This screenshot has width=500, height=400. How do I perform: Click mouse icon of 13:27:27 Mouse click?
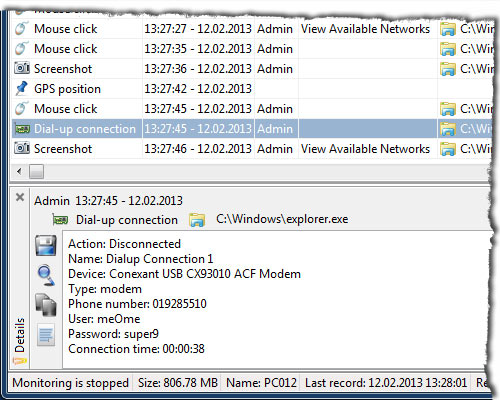21,28
